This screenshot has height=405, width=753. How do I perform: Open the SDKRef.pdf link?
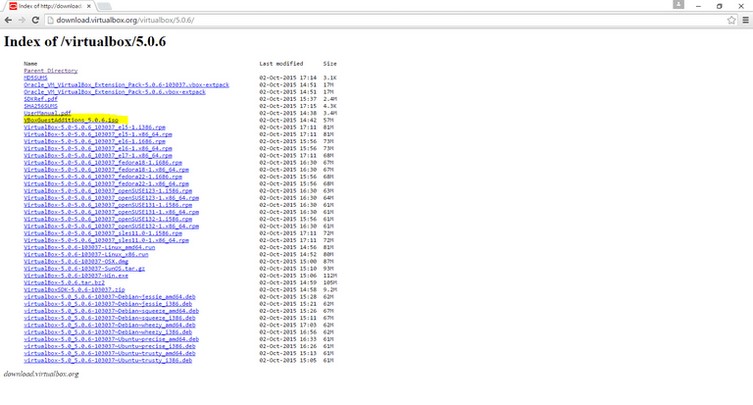pos(40,98)
